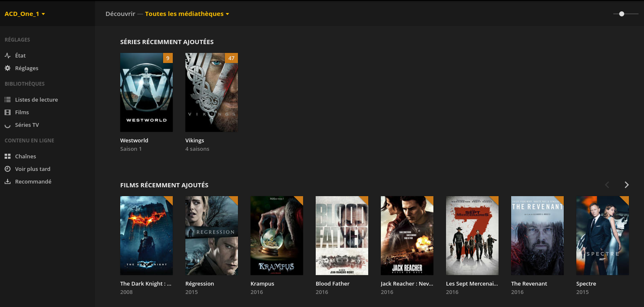This screenshot has width=644, height=307.
Task: Open the Krampus movie poster
Action: tap(277, 236)
